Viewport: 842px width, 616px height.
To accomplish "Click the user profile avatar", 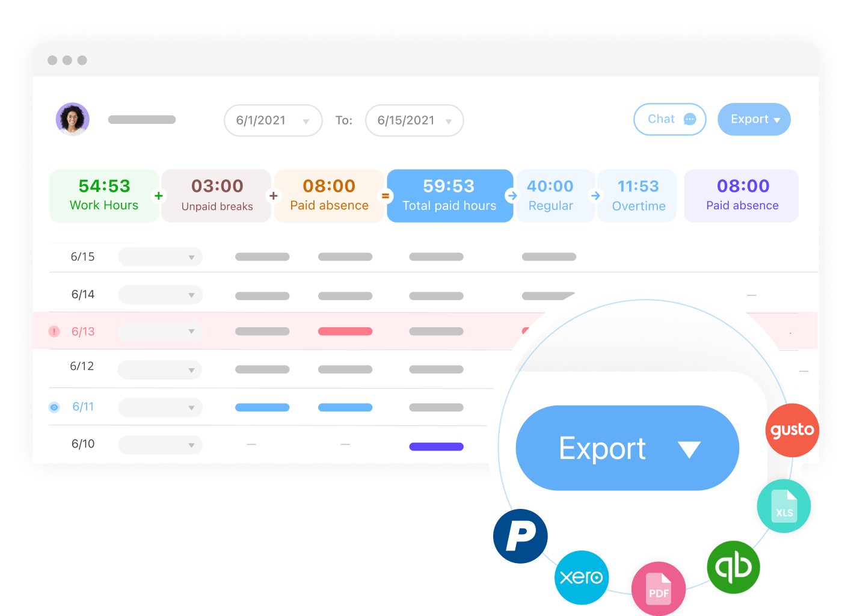I will 72,119.
